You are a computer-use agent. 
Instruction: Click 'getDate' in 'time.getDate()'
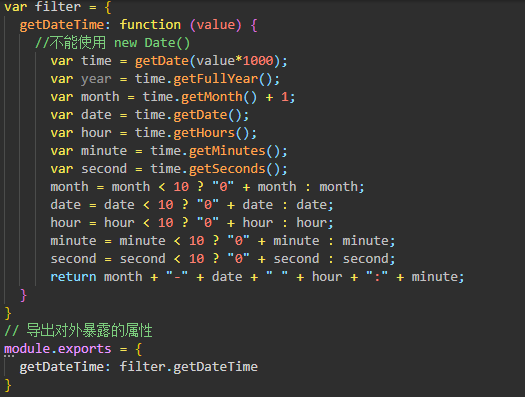tap(200, 115)
